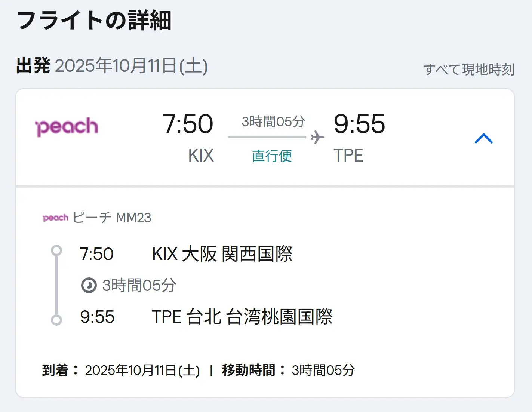Click the 移動時間 travel time summary
532x412 pixels.
click(x=288, y=370)
